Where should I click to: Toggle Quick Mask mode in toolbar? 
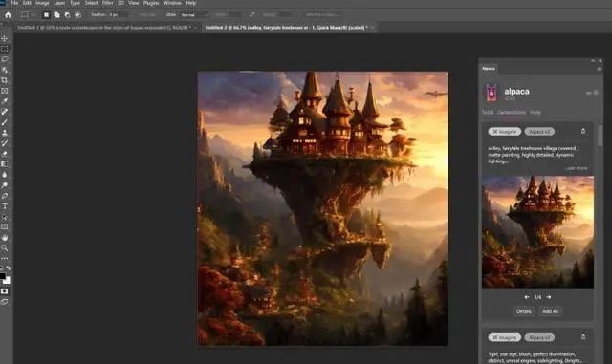[x=4, y=291]
